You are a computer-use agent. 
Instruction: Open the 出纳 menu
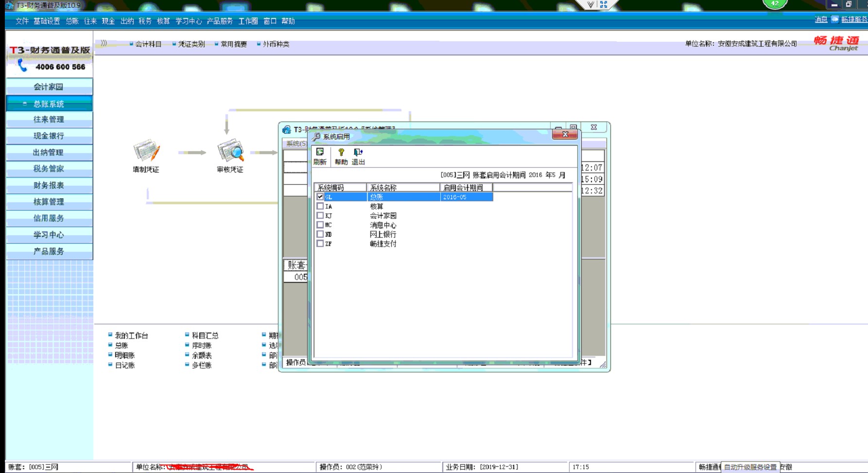pos(127,21)
